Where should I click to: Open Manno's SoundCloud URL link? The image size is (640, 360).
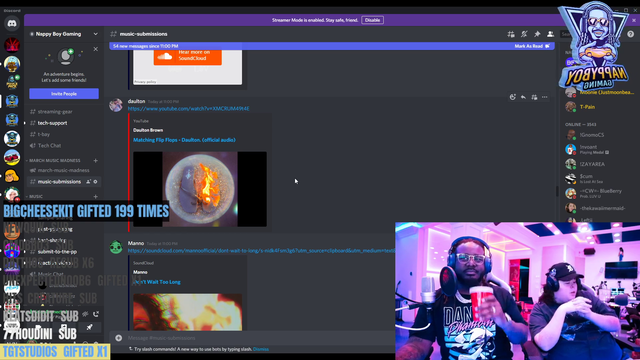261,251
